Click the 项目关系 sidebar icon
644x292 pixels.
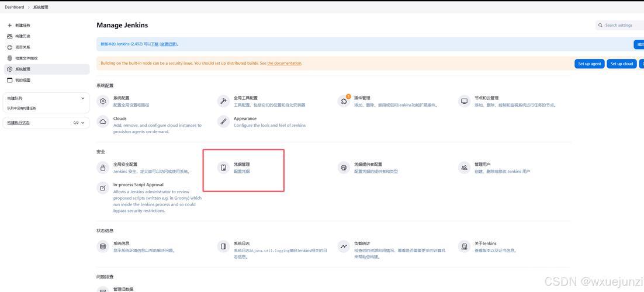tap(10, 47)
